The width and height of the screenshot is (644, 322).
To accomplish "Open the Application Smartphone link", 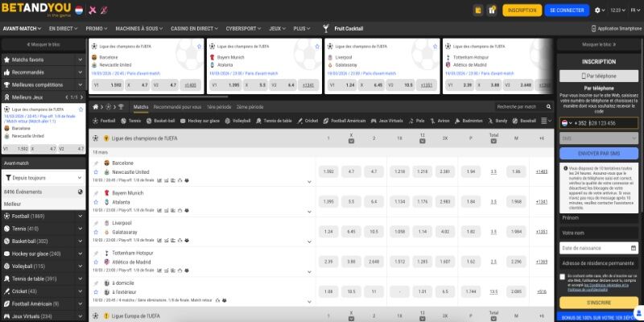I will click(617, 29).
